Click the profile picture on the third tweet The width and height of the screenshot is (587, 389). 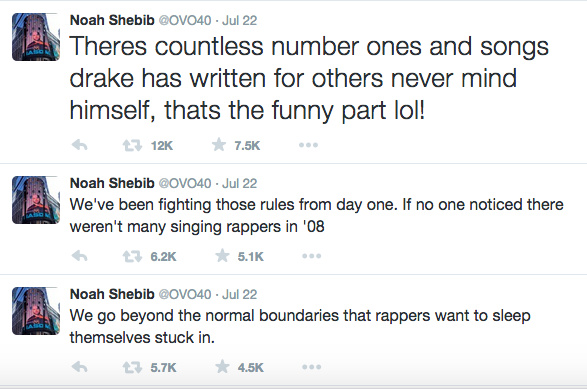click(36, 311)
